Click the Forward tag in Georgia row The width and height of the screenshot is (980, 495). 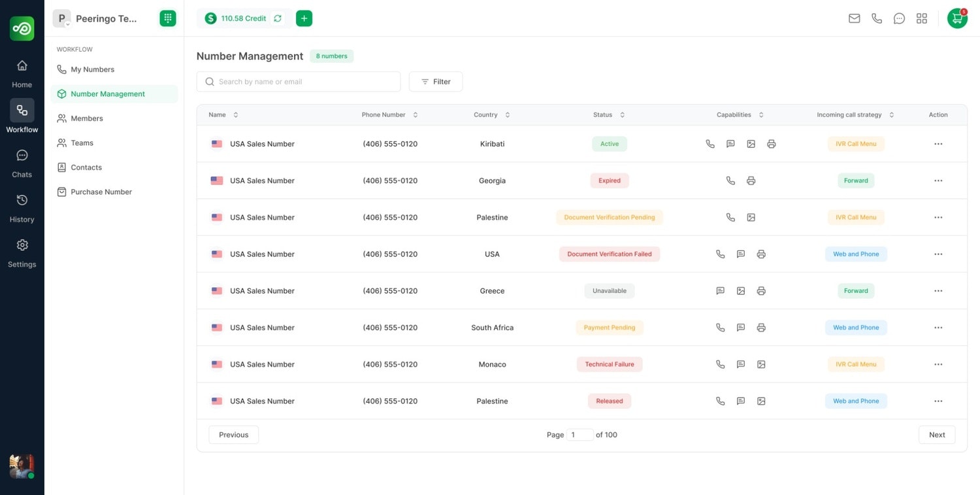(x=856, y=180)
